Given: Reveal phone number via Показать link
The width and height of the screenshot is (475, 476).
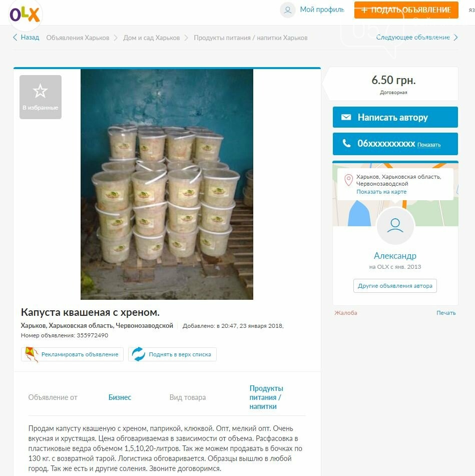Looking at the screenshot, I should click(428, 145).
